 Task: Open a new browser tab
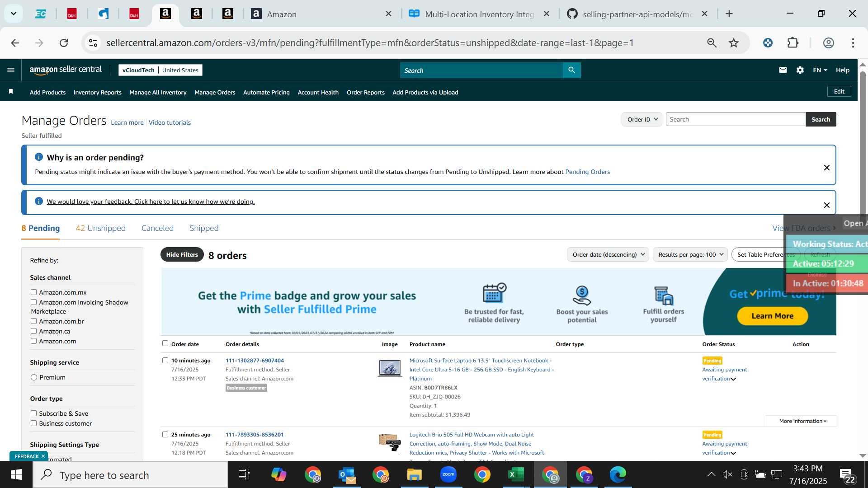tap(729, 14)
